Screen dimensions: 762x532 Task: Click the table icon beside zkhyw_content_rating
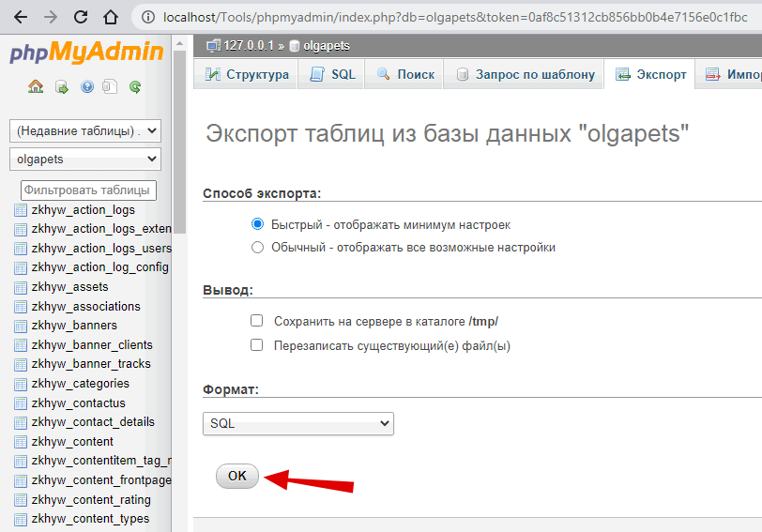[21, 500]
